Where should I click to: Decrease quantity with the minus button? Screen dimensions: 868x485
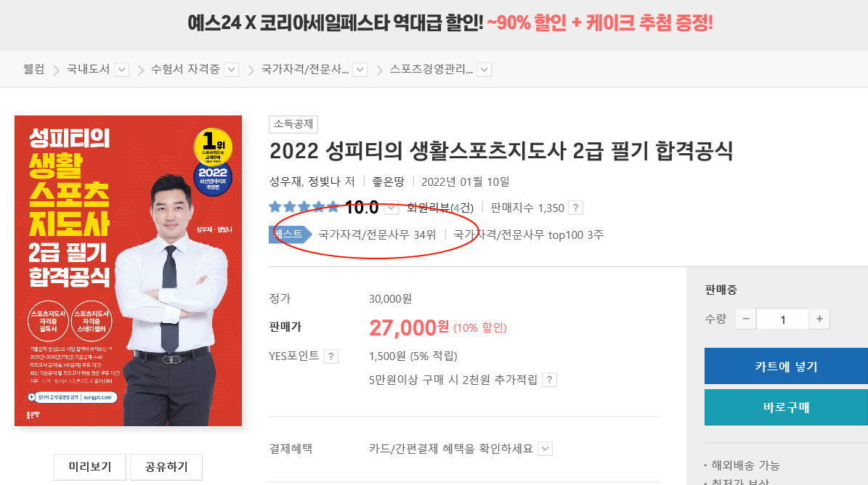click(x=746, y=319)
